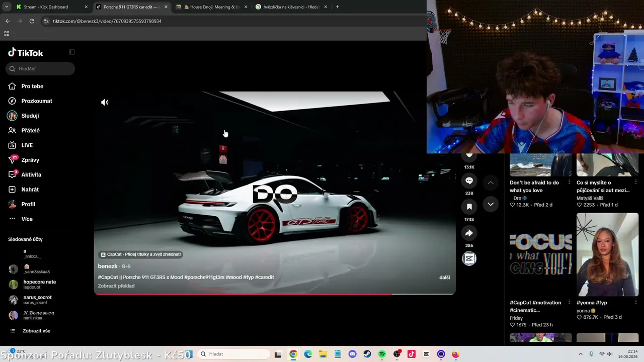
Task: Click the TikTok Hledání search field
Action: pos(40,69)
